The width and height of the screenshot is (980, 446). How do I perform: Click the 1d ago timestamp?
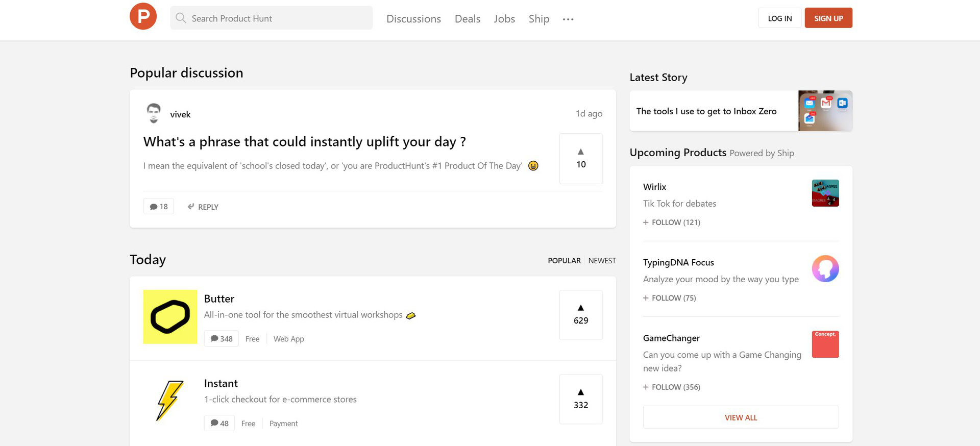(x=589, y=113)
